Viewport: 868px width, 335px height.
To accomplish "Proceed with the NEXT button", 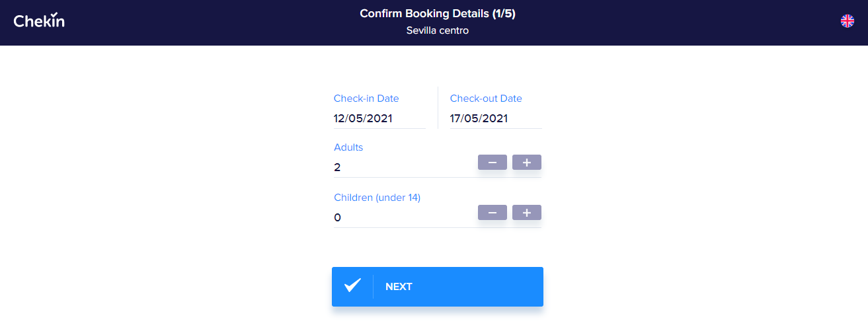I will pos(438,287).
